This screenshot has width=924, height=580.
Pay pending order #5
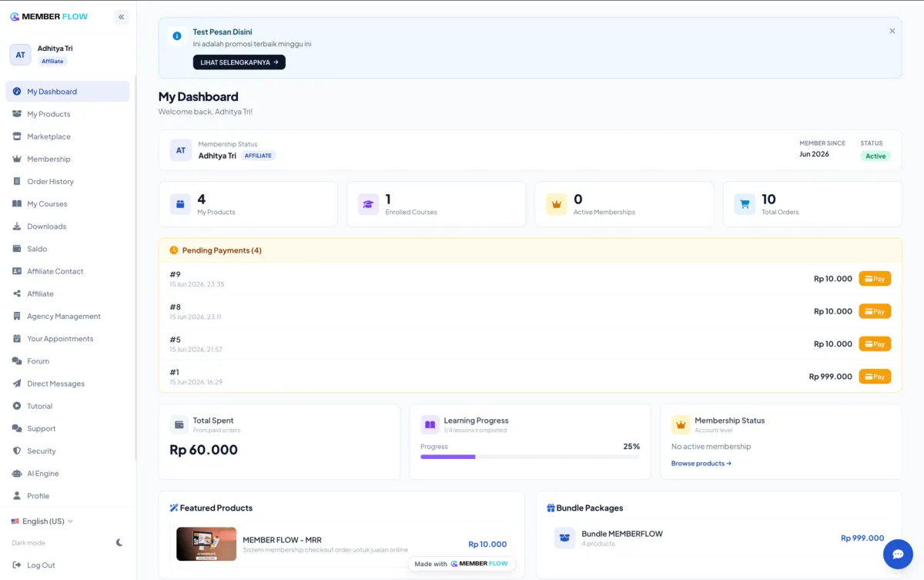point(875,344)
